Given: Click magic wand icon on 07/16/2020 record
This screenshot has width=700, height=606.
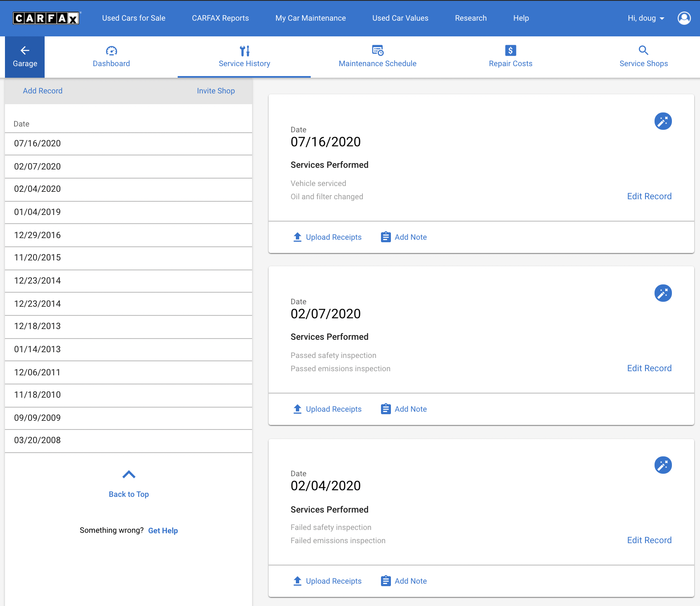Looking at the screenshot, I should [x=663, y=121].
